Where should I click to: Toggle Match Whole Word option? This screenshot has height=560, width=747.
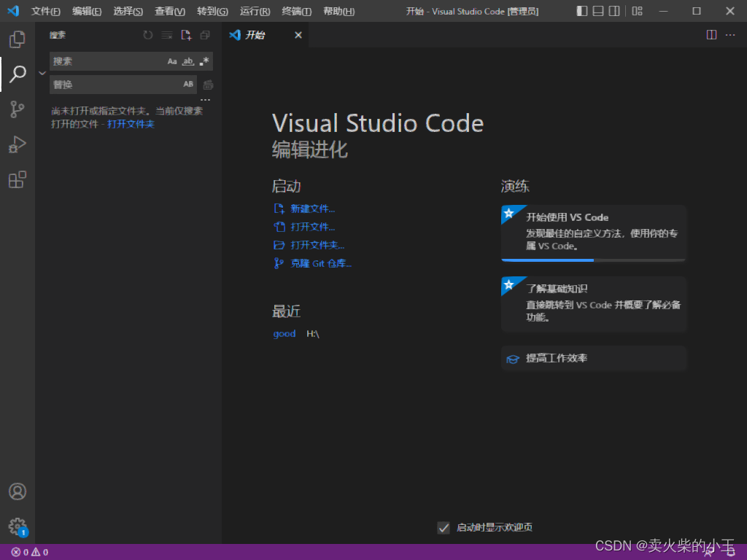click(188, 61)
